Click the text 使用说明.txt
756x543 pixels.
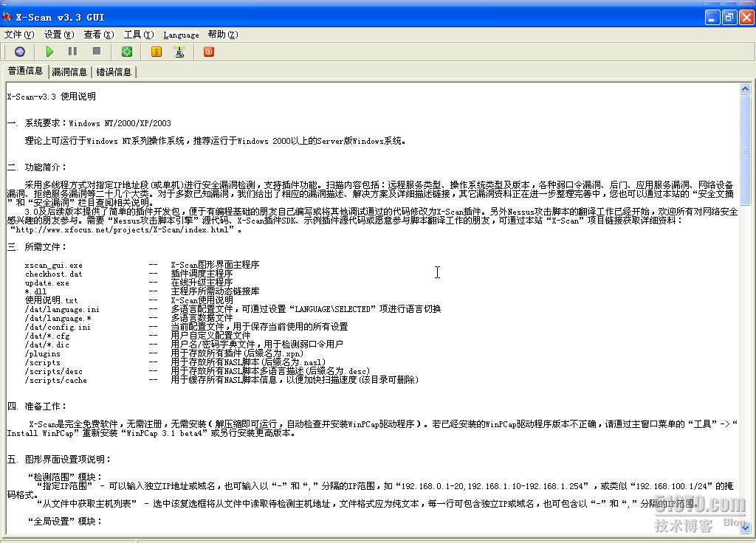tap(51, 300)
